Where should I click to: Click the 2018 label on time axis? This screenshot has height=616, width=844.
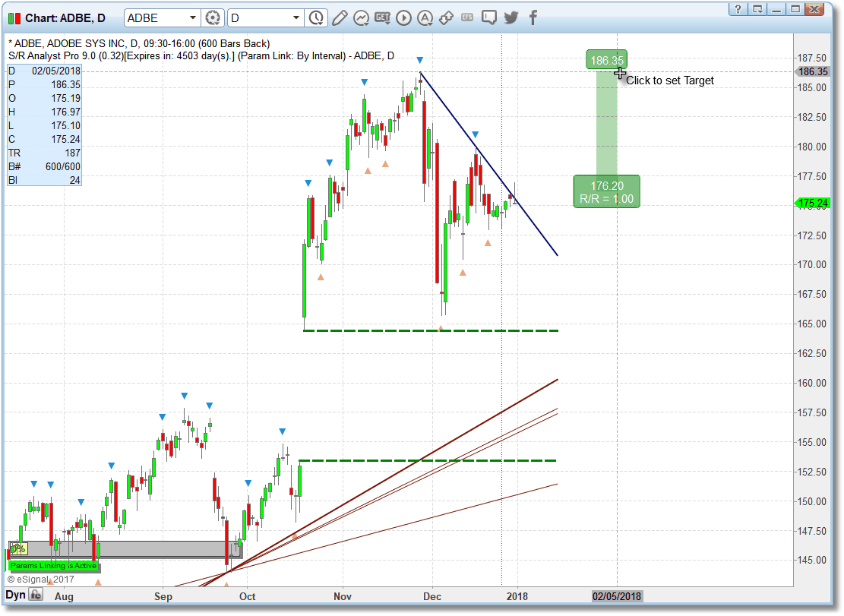[517, 596]
